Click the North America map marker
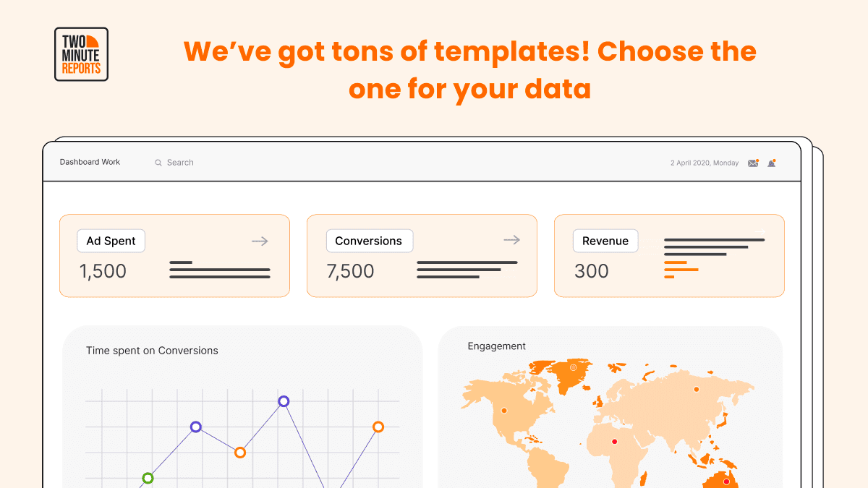The height and width of the screenshot is (488, 868). (x=504, y=411)
